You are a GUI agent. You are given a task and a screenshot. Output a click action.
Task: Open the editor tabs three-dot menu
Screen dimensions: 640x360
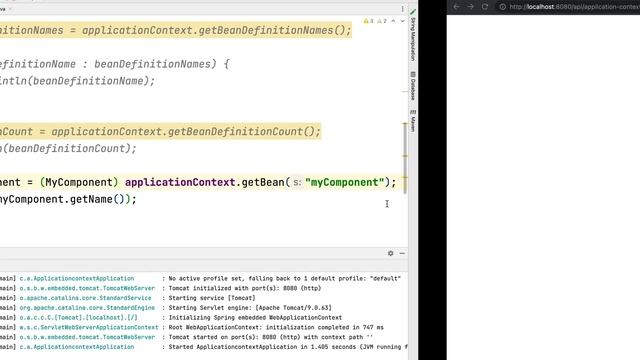(x=402, y=9)
